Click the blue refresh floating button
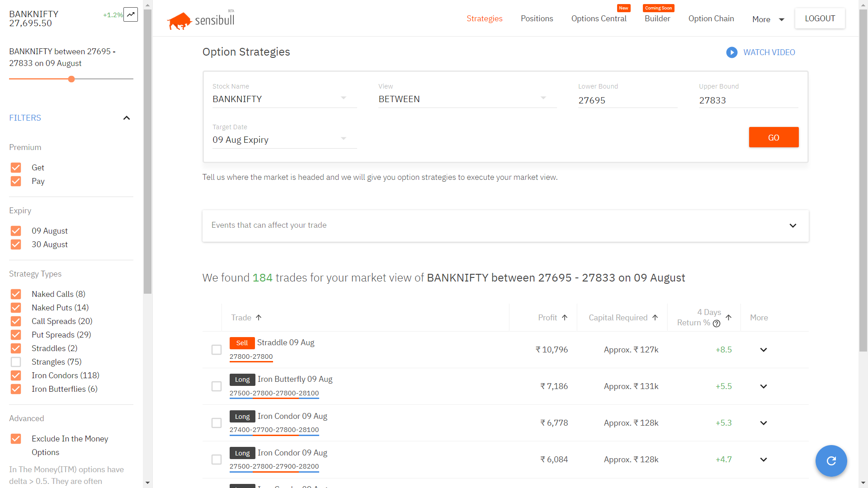This screenshot has height=488, width=868. tap(831, 460)
